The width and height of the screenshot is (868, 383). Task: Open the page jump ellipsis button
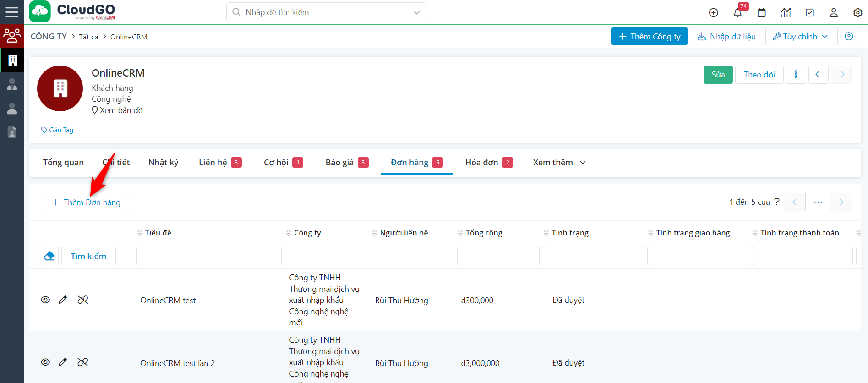(818, 202)
